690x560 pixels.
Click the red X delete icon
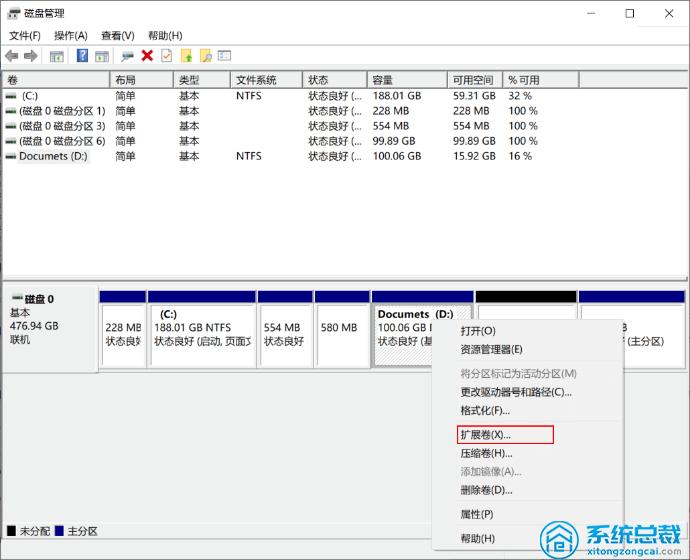pos(147,55)
